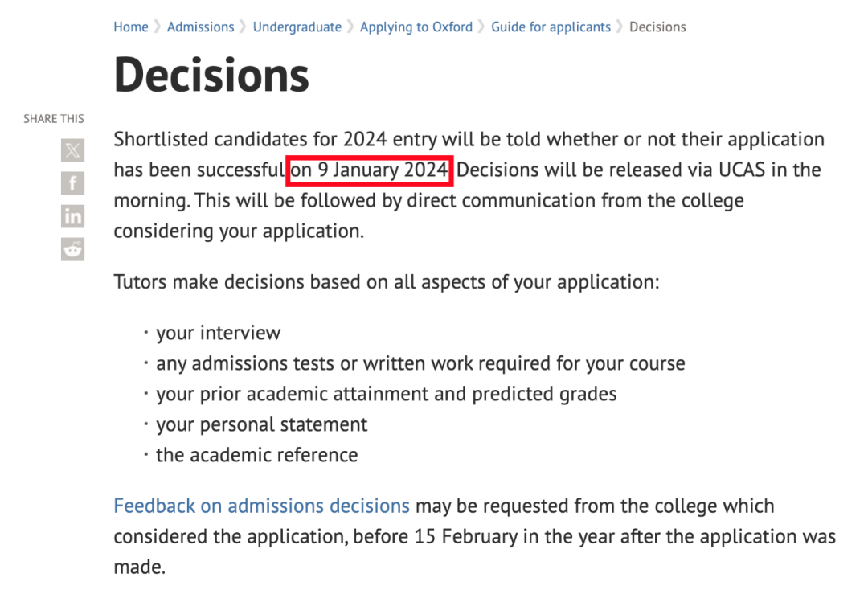Click the SHARE THIS label

click(x=53, y=119)
